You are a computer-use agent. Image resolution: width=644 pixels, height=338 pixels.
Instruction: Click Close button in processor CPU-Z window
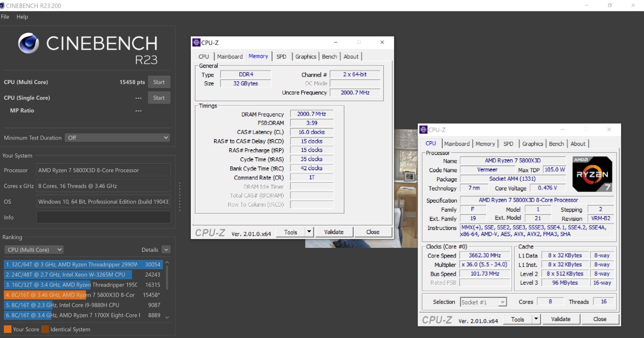pos(600,319)
